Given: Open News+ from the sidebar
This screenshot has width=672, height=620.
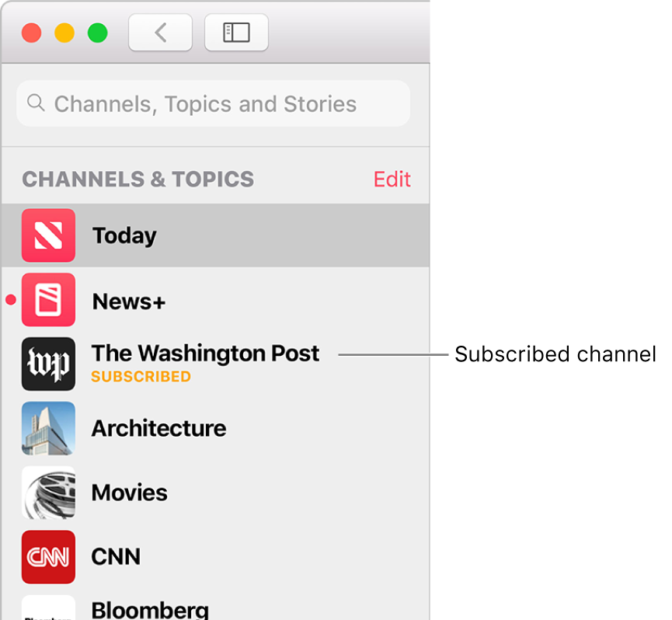Looking at the screenshot, I should click(x=128, y=301).
